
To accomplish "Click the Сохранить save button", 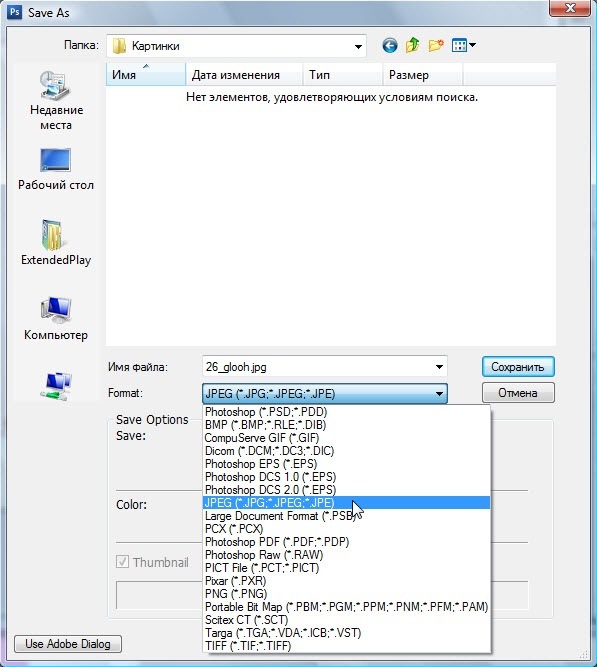I will point(518,367).
